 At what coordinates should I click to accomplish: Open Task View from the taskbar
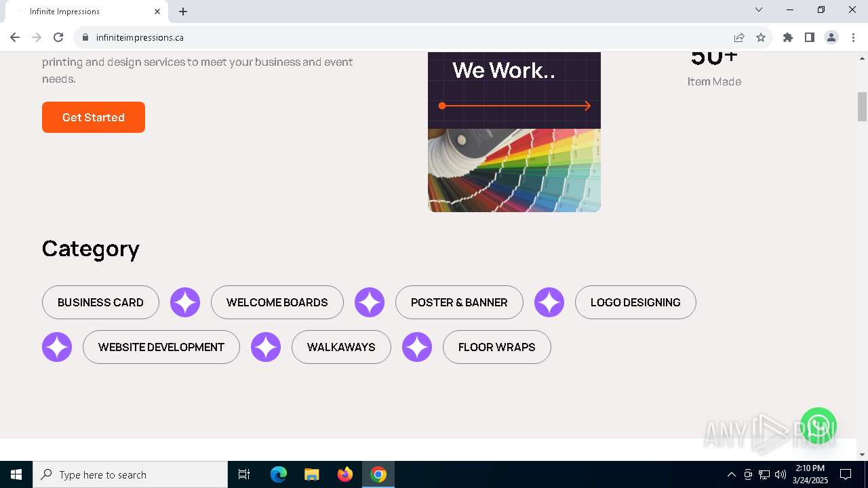pos(244,474)
